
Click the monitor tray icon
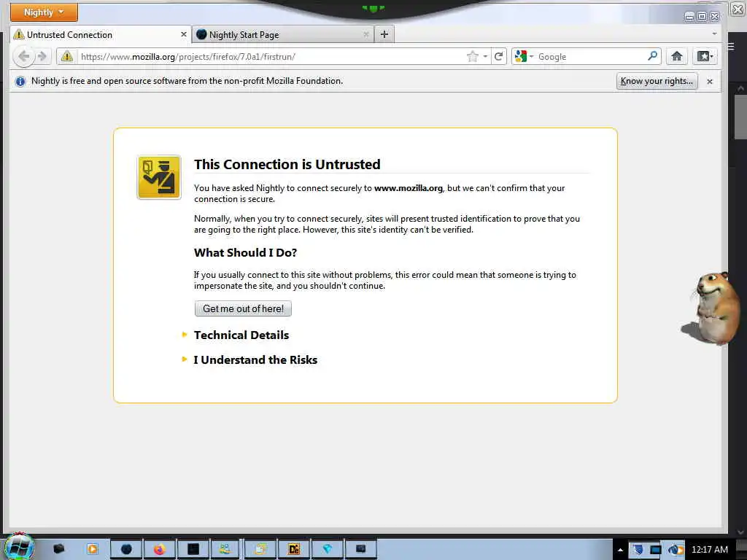tap(656, 550)
